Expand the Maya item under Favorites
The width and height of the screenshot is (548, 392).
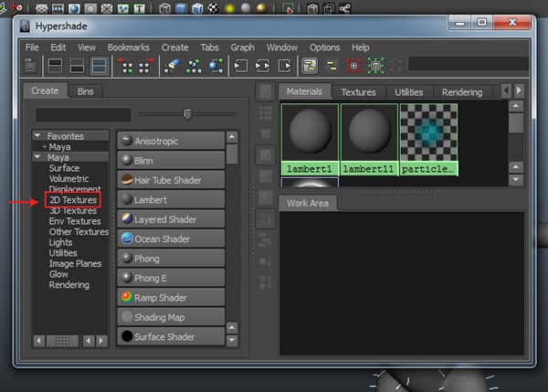pyautogui.click(x=44, y=146)
